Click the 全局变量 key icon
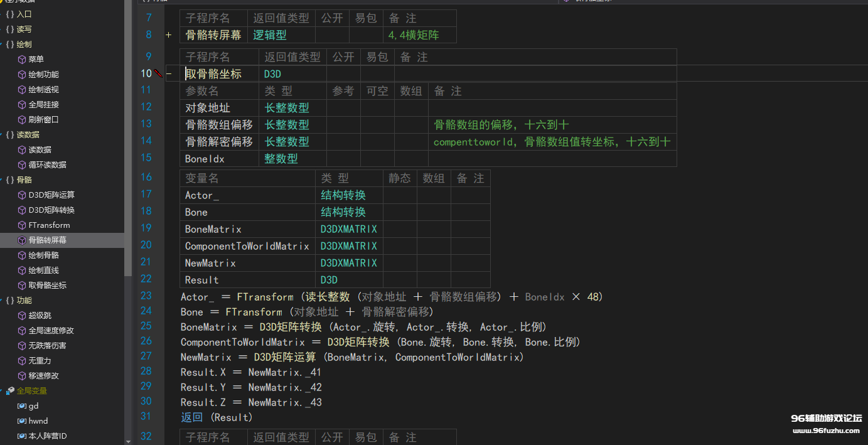868x445 pixels. [x=10, y=391]
